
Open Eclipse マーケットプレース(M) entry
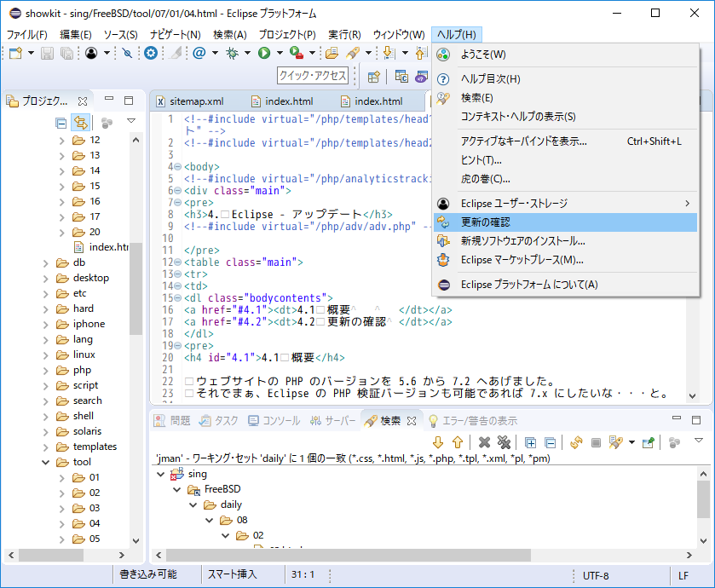(565, 260)
